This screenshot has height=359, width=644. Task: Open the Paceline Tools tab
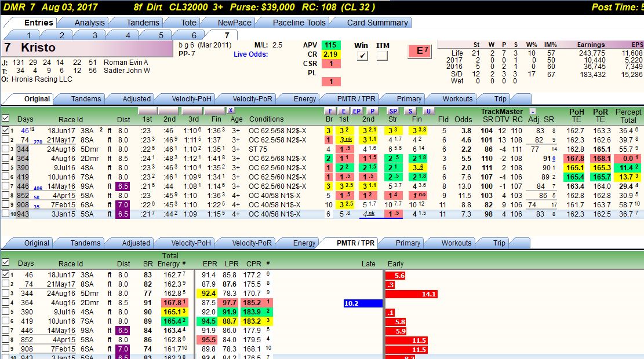point(299,23)
